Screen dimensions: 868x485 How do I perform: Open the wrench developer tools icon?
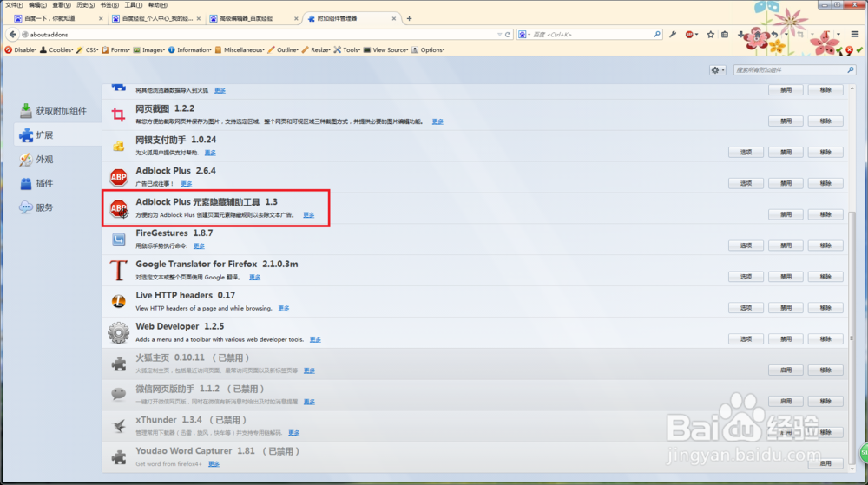(x=673, y=35)
